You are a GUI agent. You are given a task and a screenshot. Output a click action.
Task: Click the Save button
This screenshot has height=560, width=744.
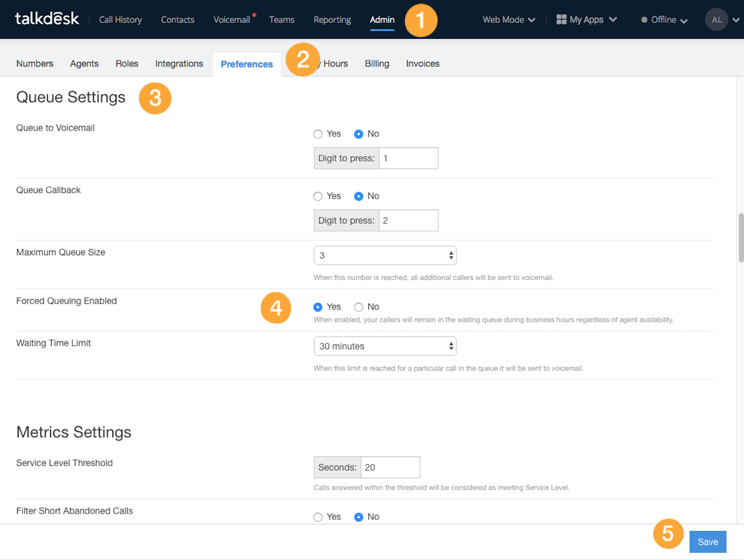(708, 542)
